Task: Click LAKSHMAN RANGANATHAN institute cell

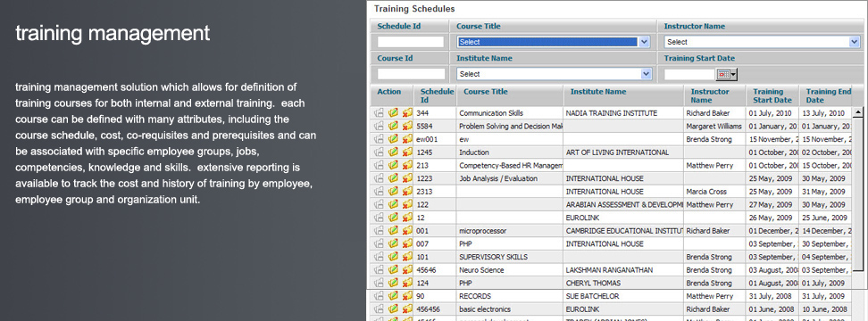Action: point(623,270)
